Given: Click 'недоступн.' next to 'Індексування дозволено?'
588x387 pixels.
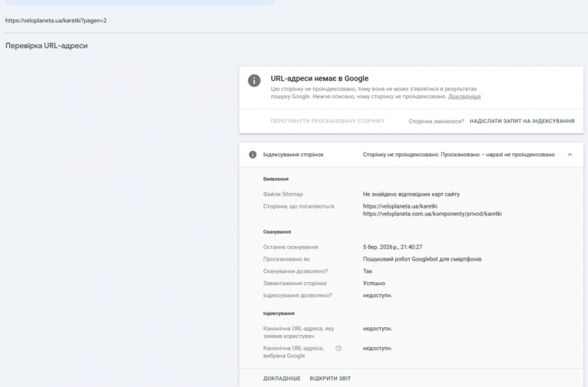Looking at the screenshot, I should [x=377, y=295].
